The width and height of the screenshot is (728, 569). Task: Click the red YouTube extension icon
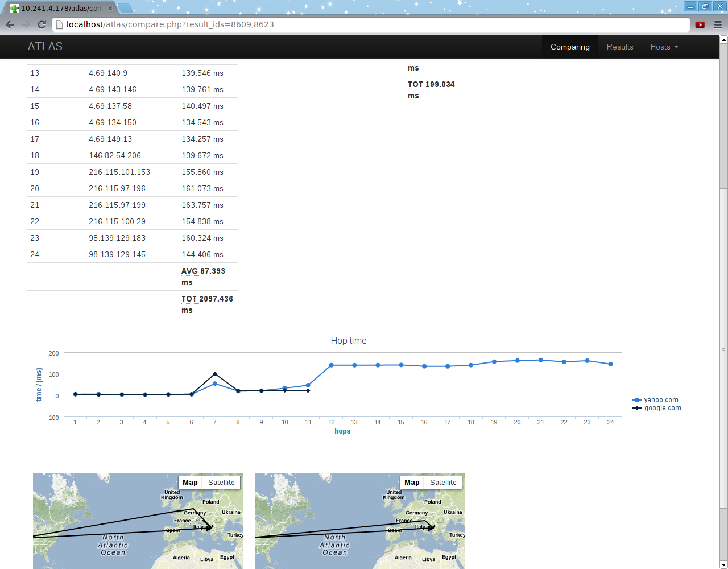coord(700,24)
